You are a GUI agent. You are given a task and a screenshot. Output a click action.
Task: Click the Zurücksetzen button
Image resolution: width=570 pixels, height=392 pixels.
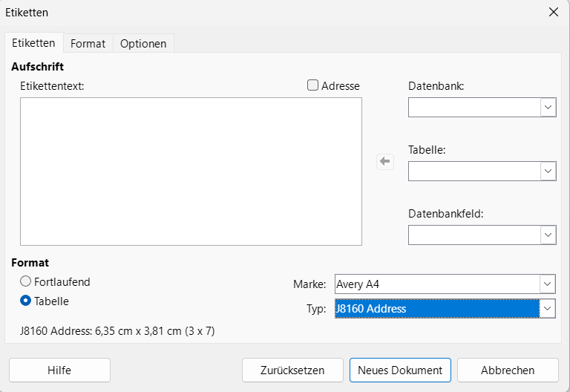click(x=292, y=370)
